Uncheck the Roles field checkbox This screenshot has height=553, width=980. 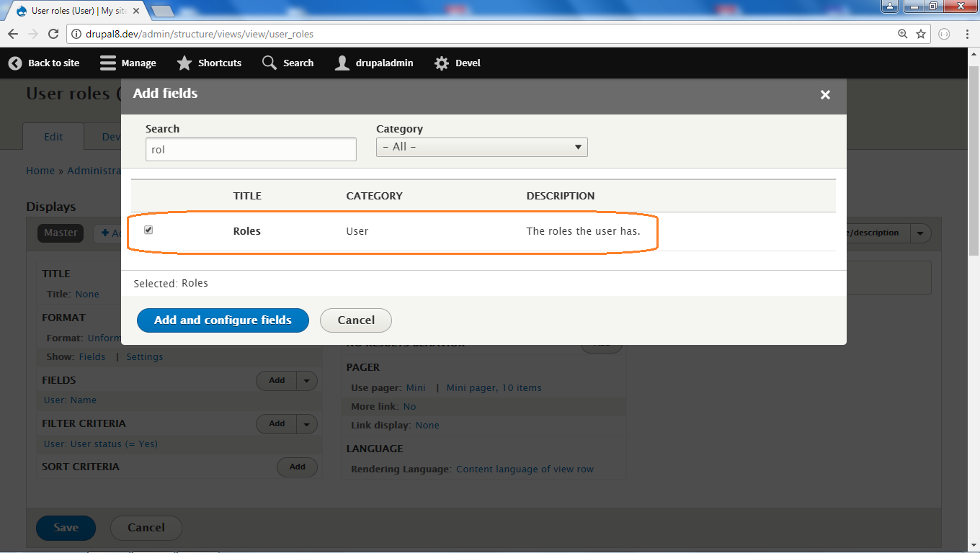(148, 230)
